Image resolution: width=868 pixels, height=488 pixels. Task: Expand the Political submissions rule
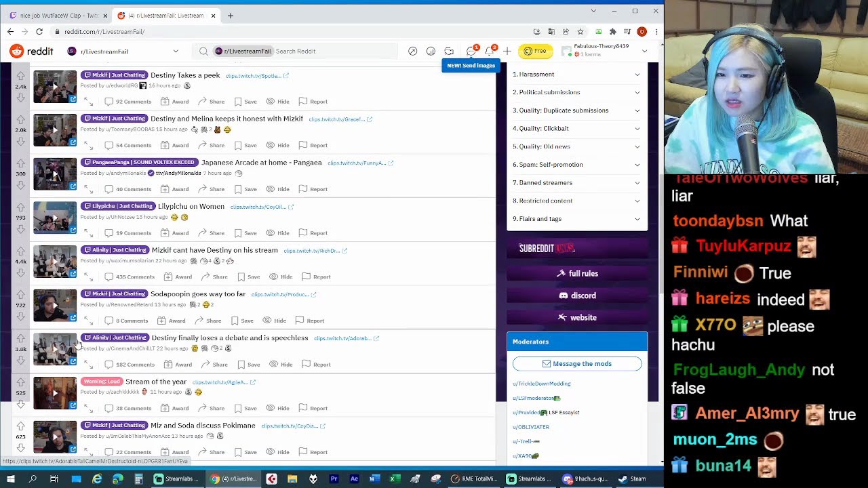click(x=577, y=92)
